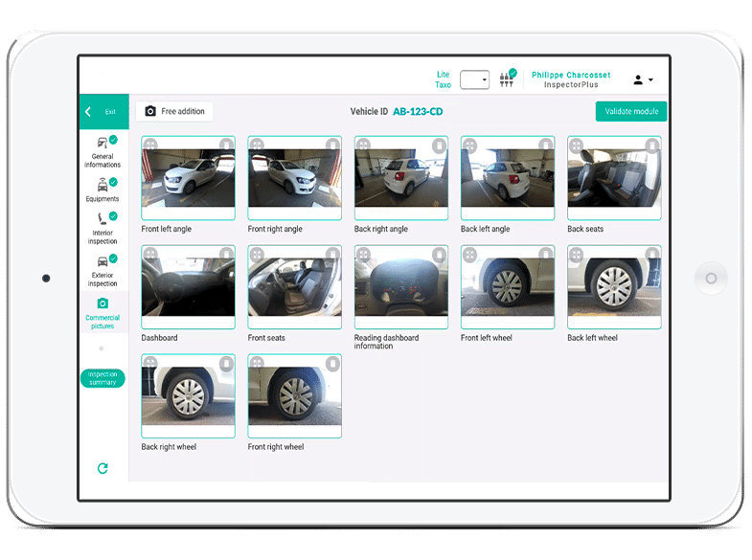Delete the Front left wheel photo
Viewport: 752px width, 560px height.
point(545,254)
